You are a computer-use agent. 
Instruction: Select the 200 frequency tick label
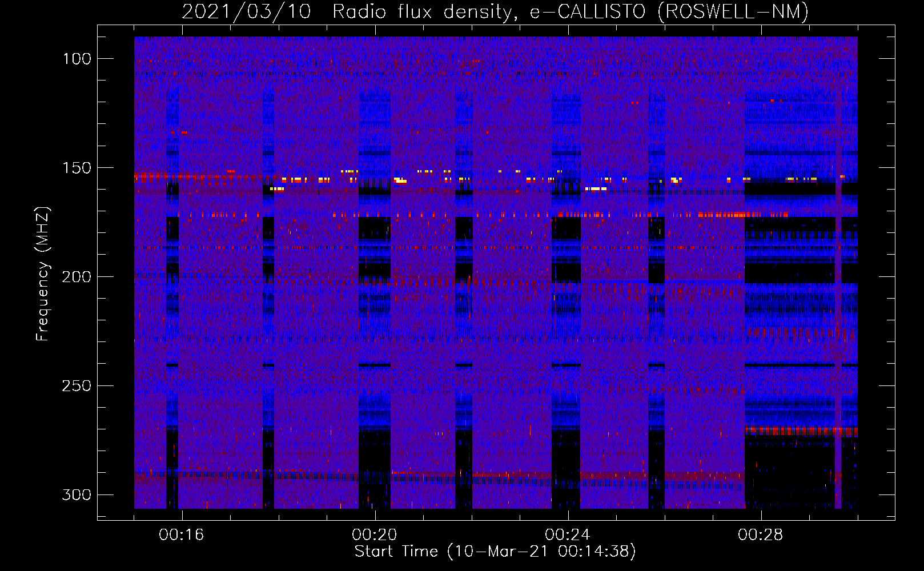click(x=77, y=277)
